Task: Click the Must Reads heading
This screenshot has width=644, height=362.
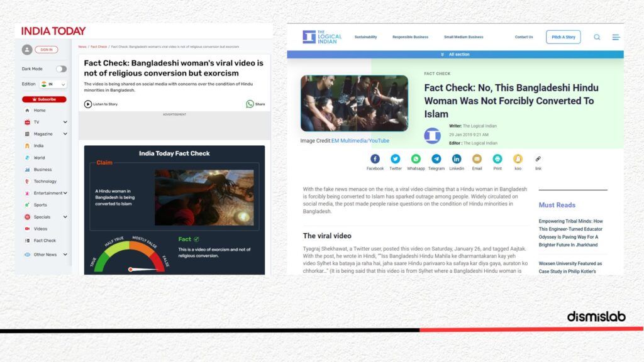Action: click(557, 206)
